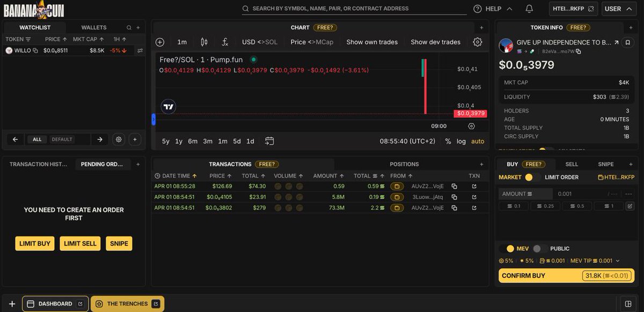Viewport: 644px width, 312px height.
Task: Add panel tab next to Chart header
Action: pos(481,27)
